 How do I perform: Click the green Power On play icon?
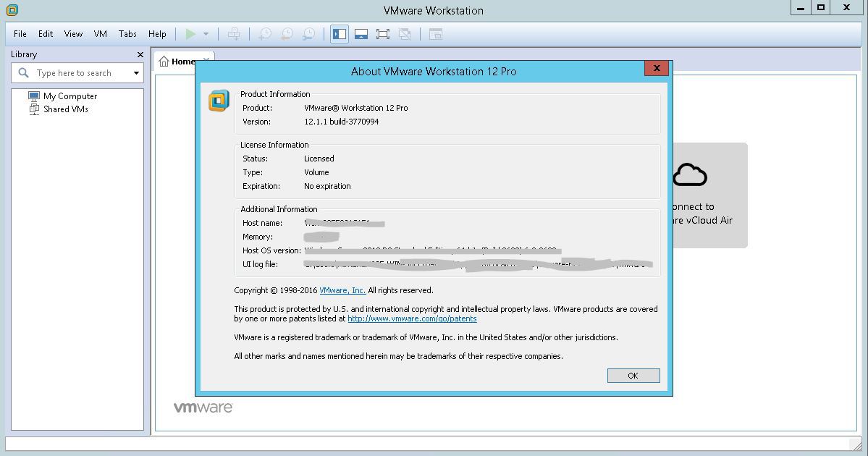tap(190, 34)
